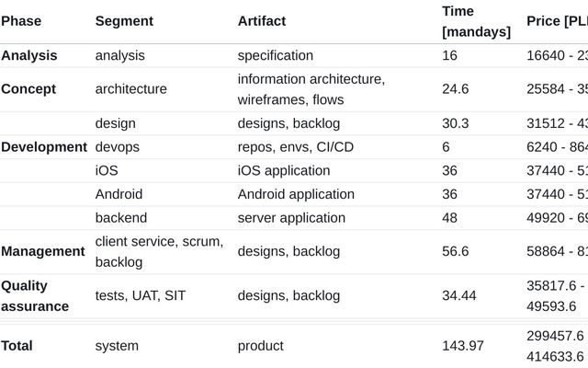Select the Concept phase cell
Viewport: 588px width, 368px height.
coord(28,89)
